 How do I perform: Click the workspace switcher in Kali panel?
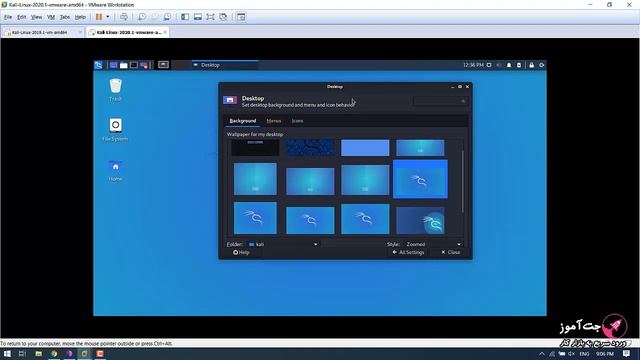(x=163, y=65)
